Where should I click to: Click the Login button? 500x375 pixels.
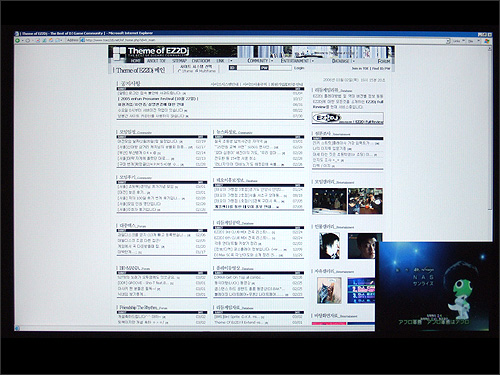coord(299,68)
